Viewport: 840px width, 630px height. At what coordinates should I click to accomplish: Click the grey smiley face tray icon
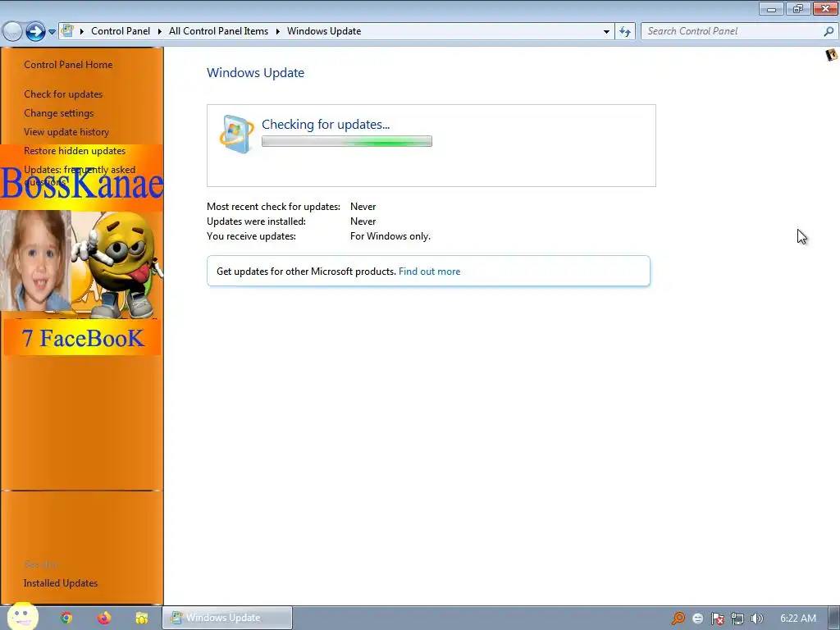[697, 619]
